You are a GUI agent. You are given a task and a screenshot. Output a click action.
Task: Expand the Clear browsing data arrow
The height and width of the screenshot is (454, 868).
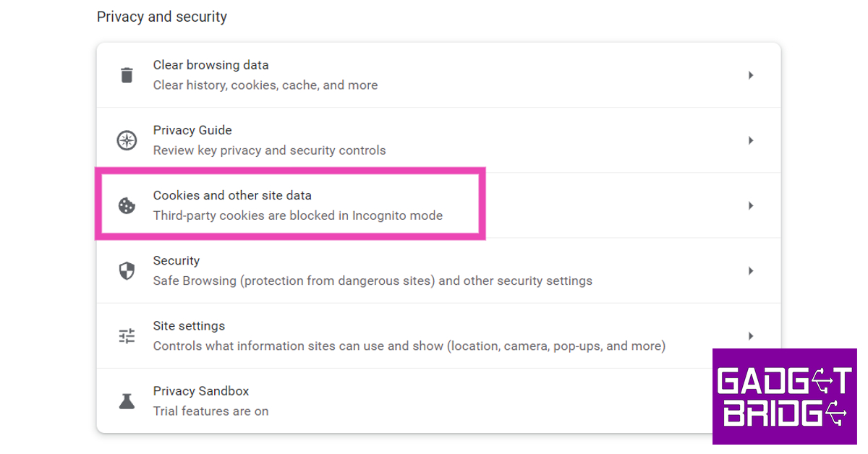(x=751, y=75)
